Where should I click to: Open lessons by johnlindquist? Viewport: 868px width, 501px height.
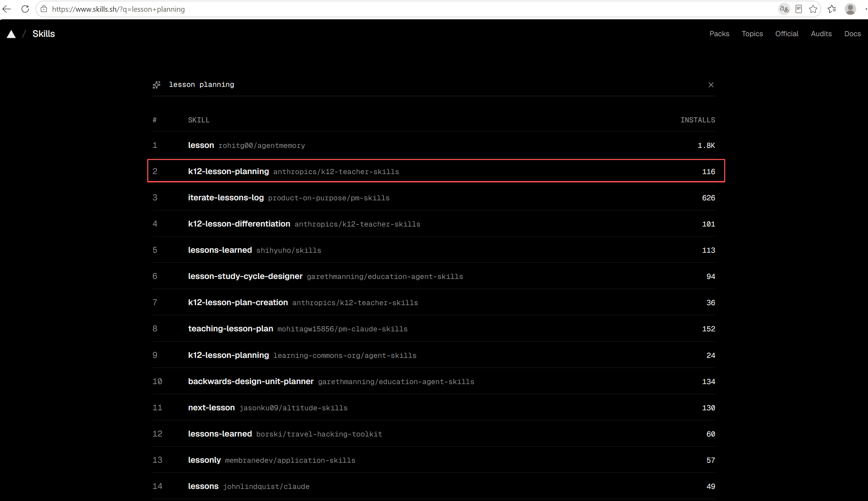point(433,486)
